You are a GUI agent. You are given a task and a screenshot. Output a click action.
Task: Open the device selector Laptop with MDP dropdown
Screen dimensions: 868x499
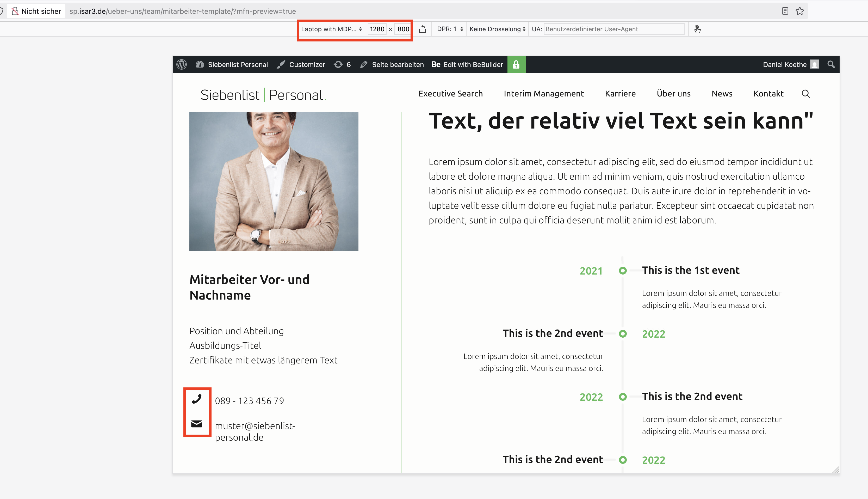coord(331,29)
